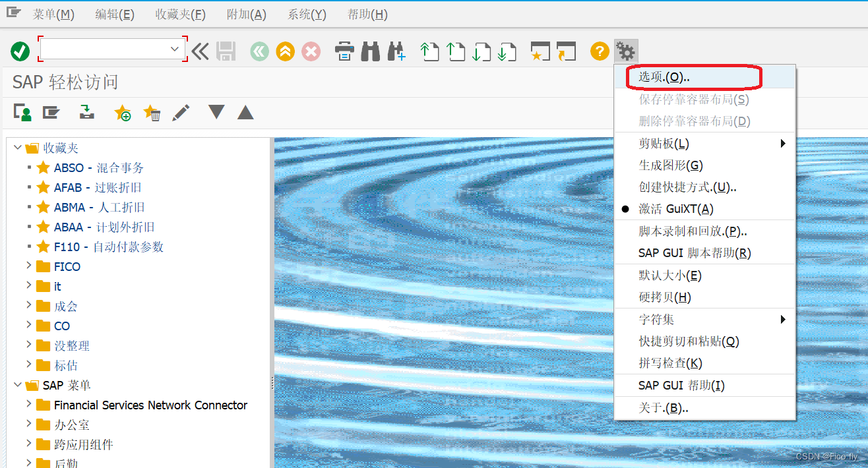Choose 脚本录制和回放(P).. menu entry
868x468 pixels.
click(705, 231)
